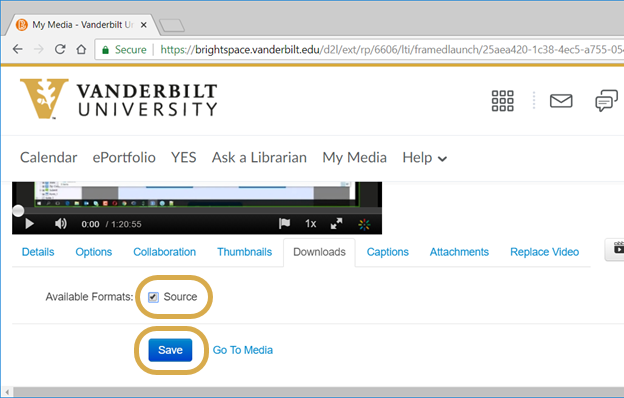Click the Kaltura colorful logo icon
624x398 pixels.
click(x=364, y=224)
